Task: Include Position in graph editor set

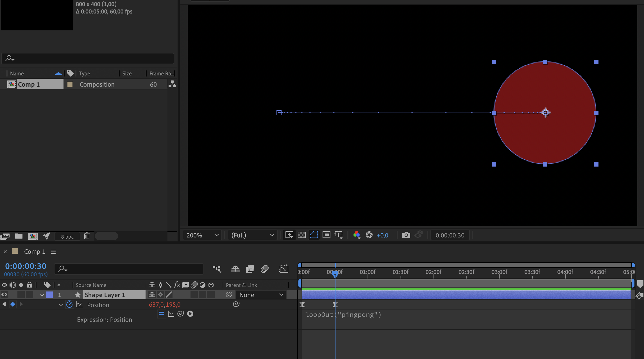Action: click(80, 304)
